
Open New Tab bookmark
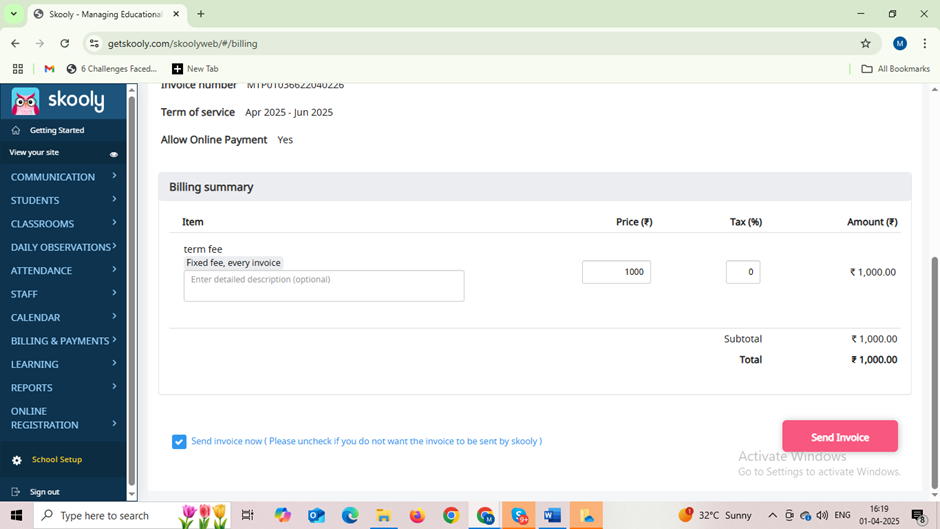[195, 69]
